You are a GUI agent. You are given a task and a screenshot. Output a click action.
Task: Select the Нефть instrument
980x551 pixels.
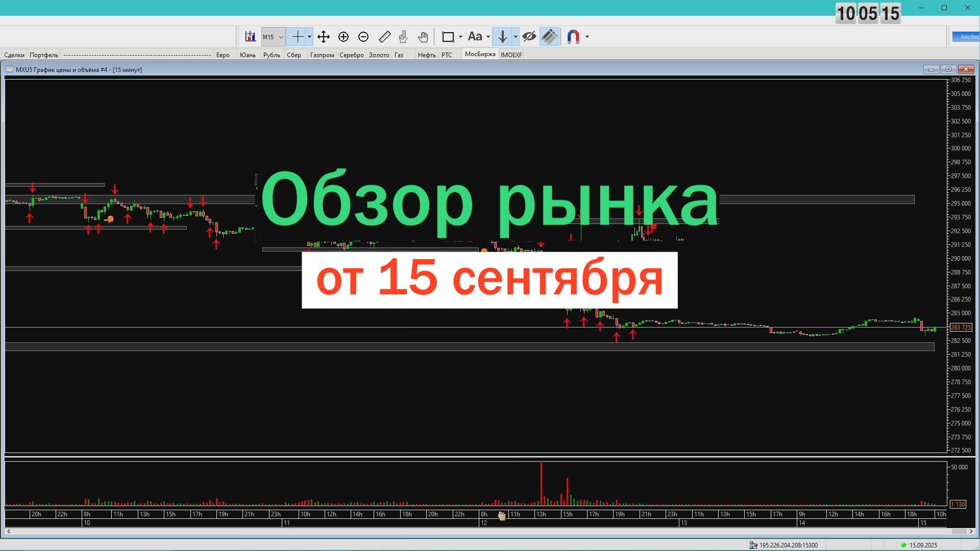tap(426, 54)
